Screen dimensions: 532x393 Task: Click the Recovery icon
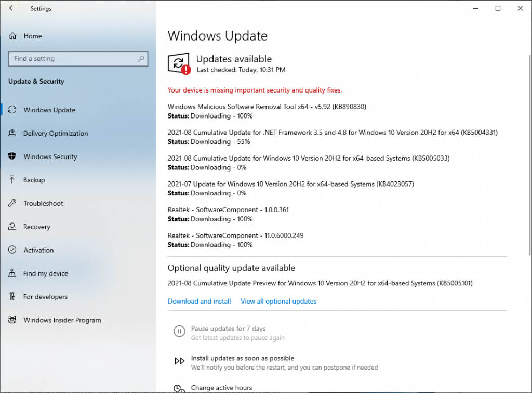click(12, 226)
